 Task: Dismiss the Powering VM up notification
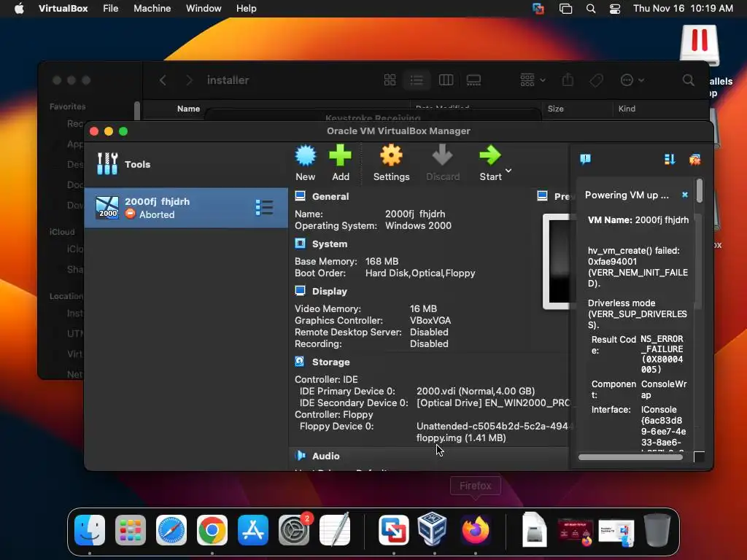click(x=684, y=195)
